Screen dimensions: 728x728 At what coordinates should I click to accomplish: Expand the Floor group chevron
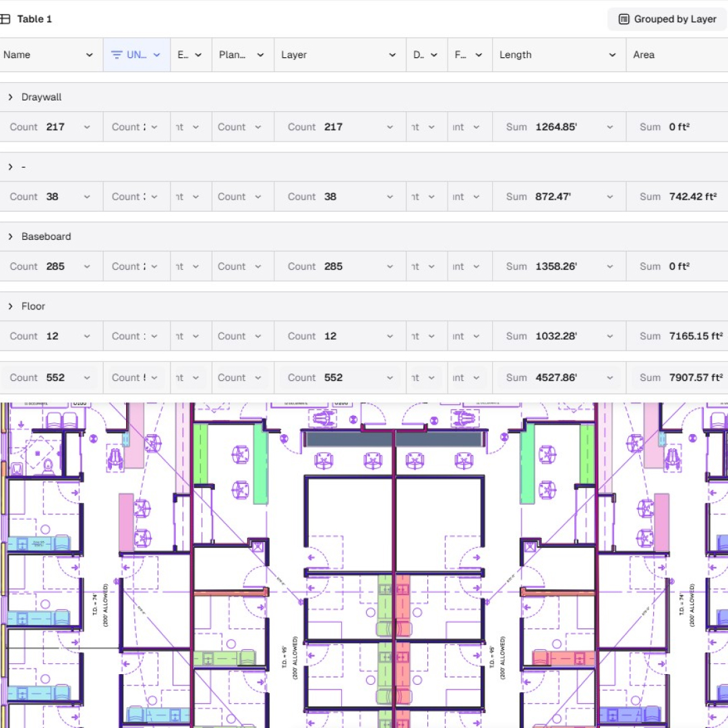(x=11, y=306)
